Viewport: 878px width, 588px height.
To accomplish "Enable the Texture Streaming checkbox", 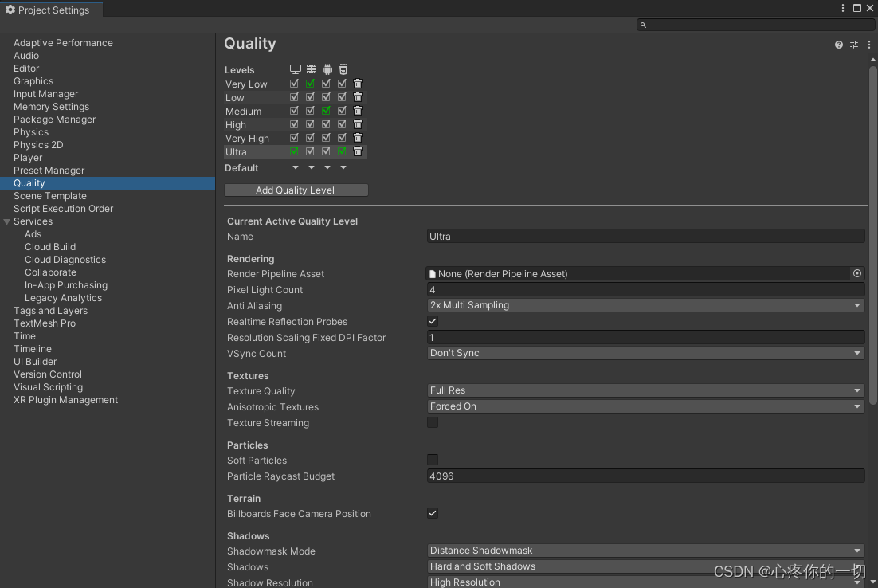I will click(432, 422).
